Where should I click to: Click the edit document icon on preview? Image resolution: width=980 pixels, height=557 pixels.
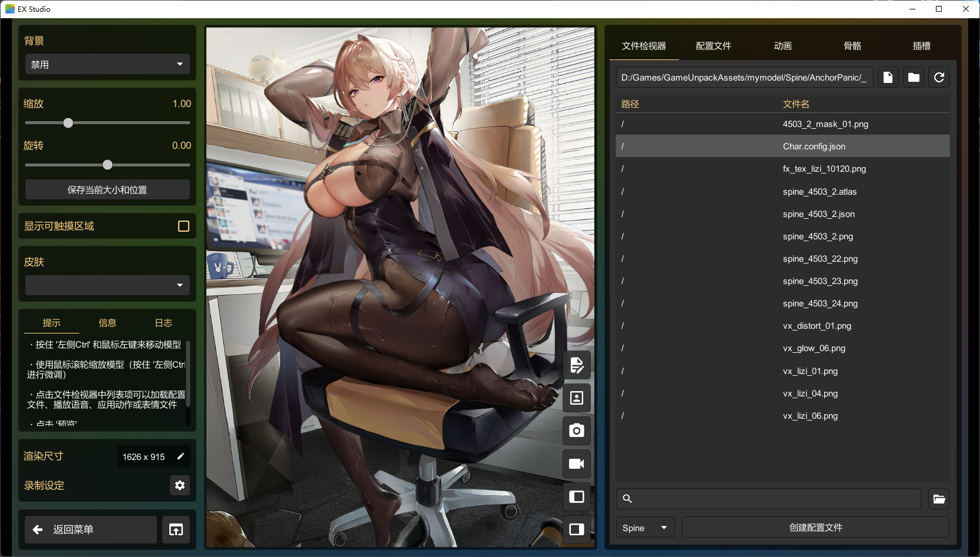[577, 365]
